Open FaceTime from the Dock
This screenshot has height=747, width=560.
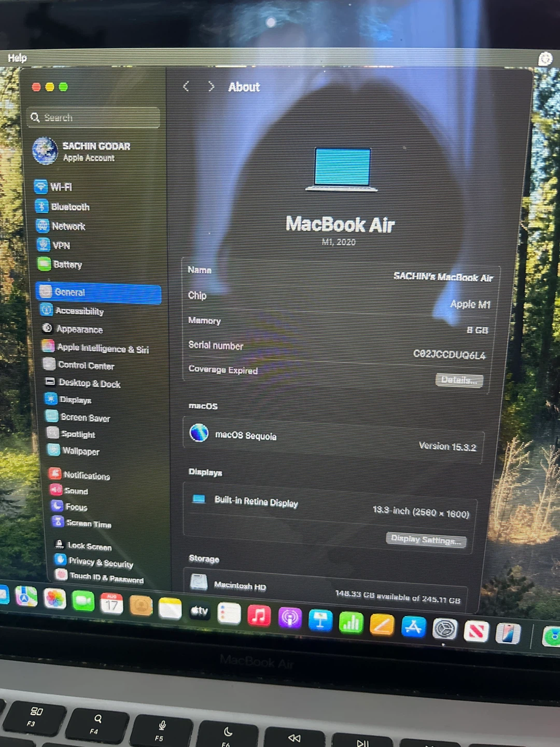pos(82,601)
